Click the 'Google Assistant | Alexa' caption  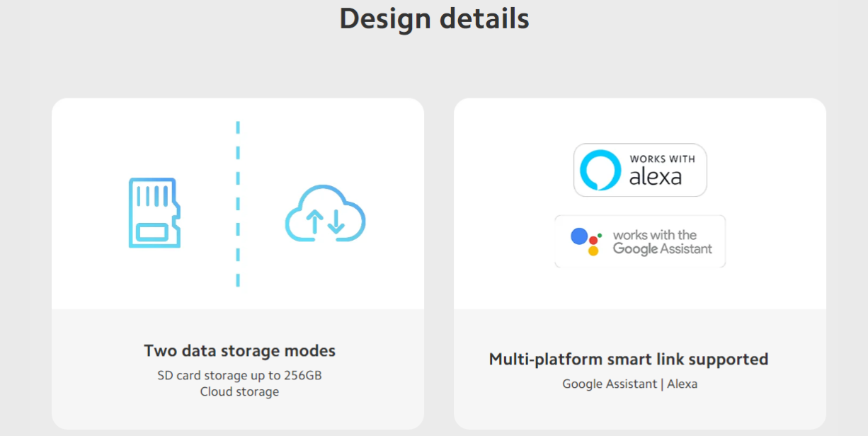(x=629, y=384)
